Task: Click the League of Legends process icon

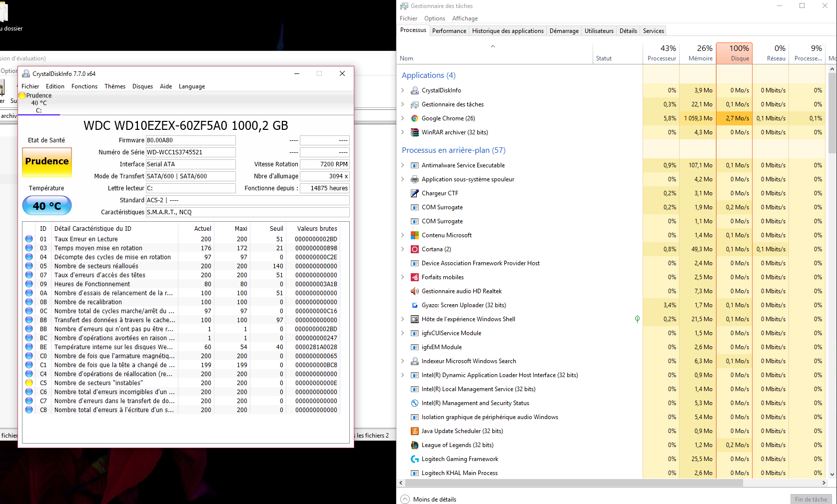Action: coord(414,445)
